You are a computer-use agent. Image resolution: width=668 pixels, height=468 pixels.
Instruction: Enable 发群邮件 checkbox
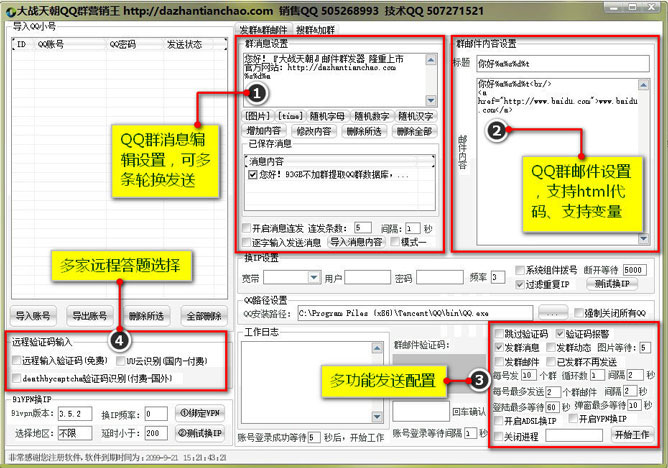[499, 362]
